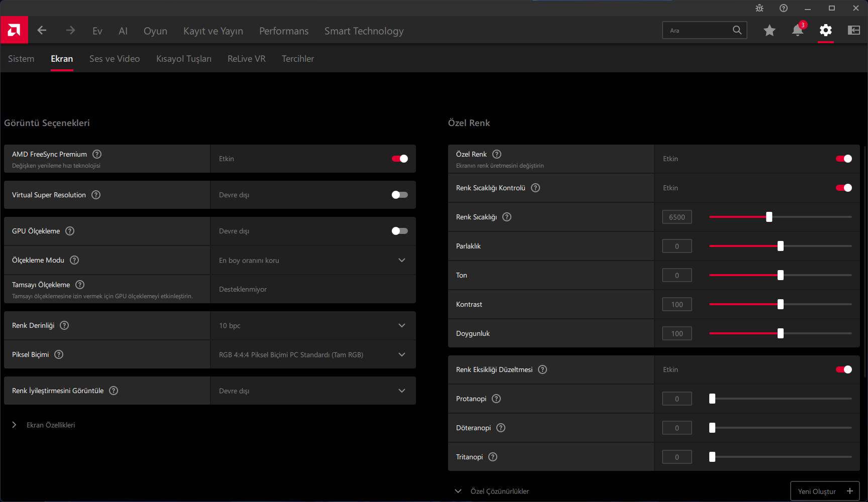Viewport: 868px width, 502px height.
Task: Open settings gear icon
Action: coord(826,31)
